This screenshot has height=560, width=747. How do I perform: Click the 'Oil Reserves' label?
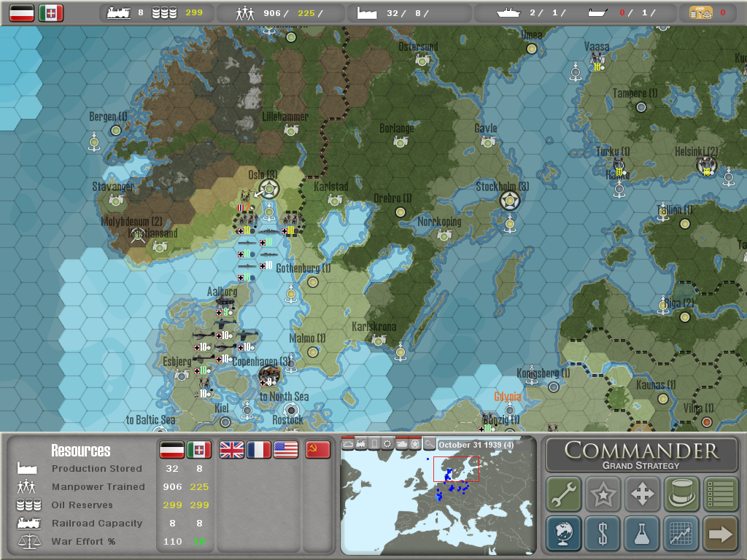(82, 505)
